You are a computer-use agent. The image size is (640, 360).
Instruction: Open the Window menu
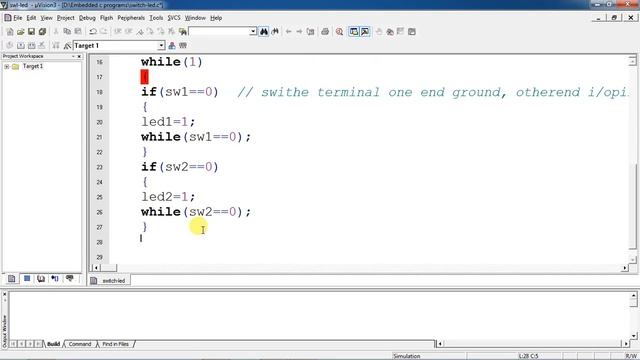click(x=195, y=18)
